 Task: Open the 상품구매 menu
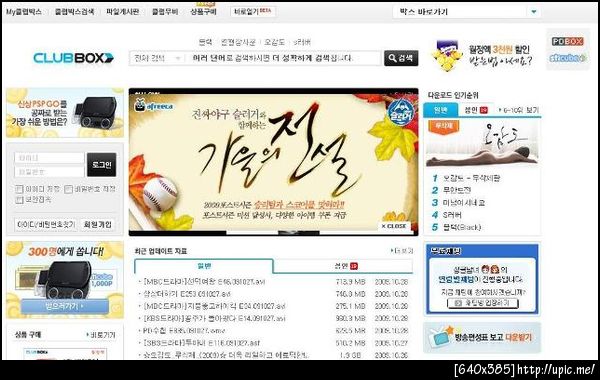coord(204,12)
